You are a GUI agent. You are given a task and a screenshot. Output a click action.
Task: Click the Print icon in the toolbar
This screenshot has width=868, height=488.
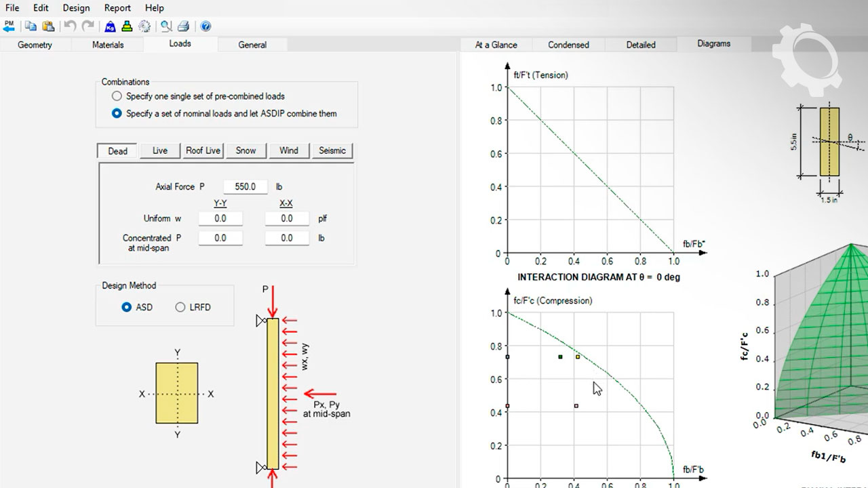[182, 26]
